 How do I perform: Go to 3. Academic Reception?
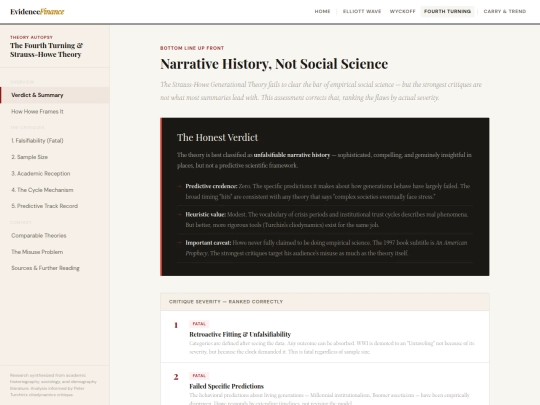(x=55, y=174)
